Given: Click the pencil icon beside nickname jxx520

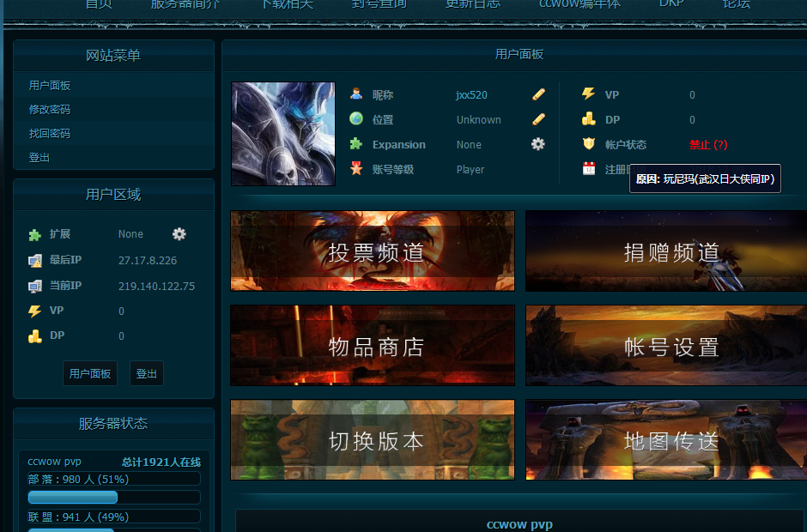Looking at the screenshot, I should pos(538,94).
